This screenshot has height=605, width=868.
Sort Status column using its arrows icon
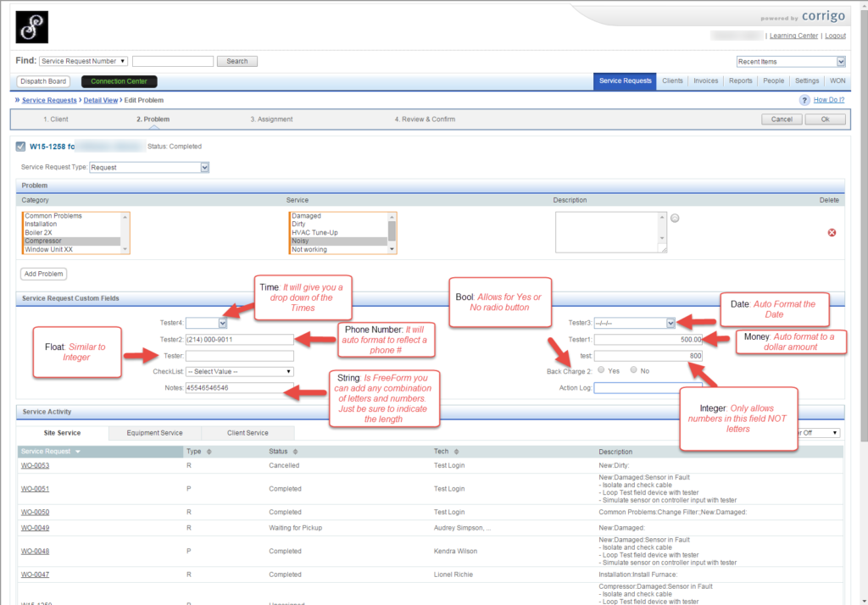[x=295, y=452]
